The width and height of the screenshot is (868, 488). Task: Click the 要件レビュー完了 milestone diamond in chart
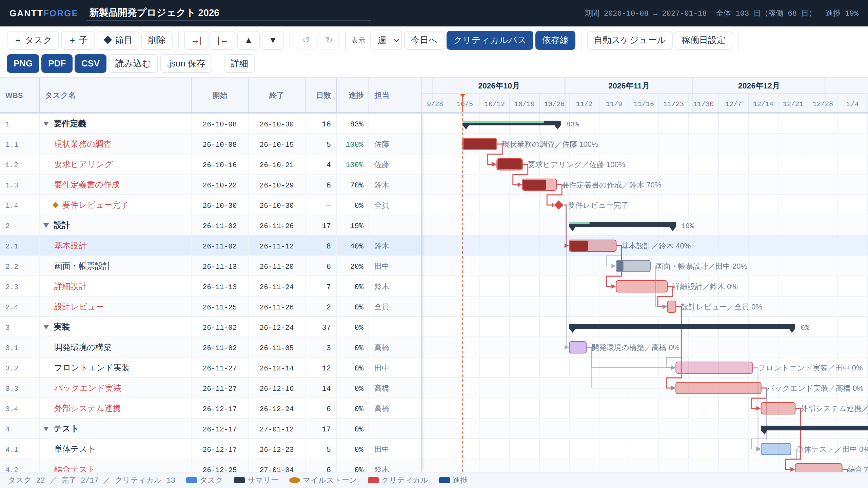click(559, 205)
